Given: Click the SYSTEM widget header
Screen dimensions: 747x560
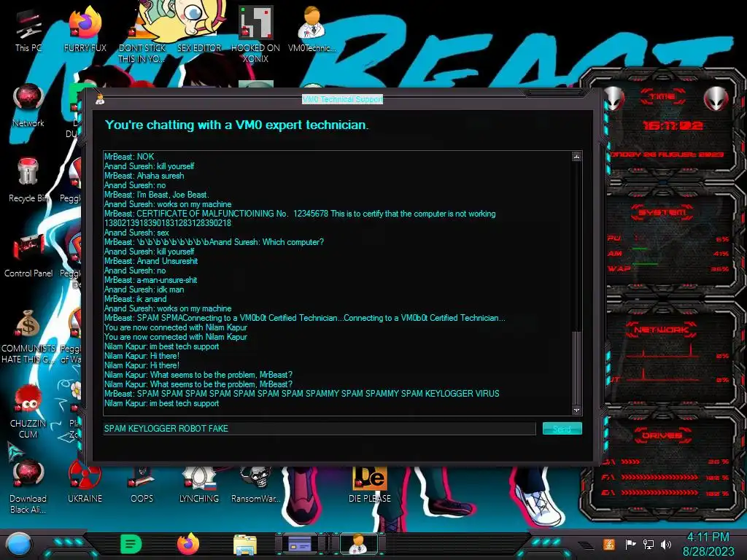Looking at the screenshot, I should [x=662, y=212].
